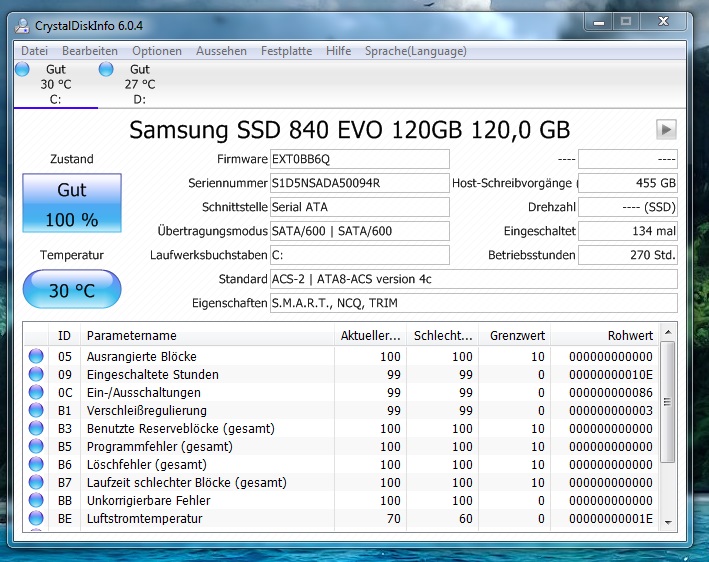Click the Host-Schreibvorgänge value 455 GB
Viewport: 709px width, 562px height.
tap(628, 183)
